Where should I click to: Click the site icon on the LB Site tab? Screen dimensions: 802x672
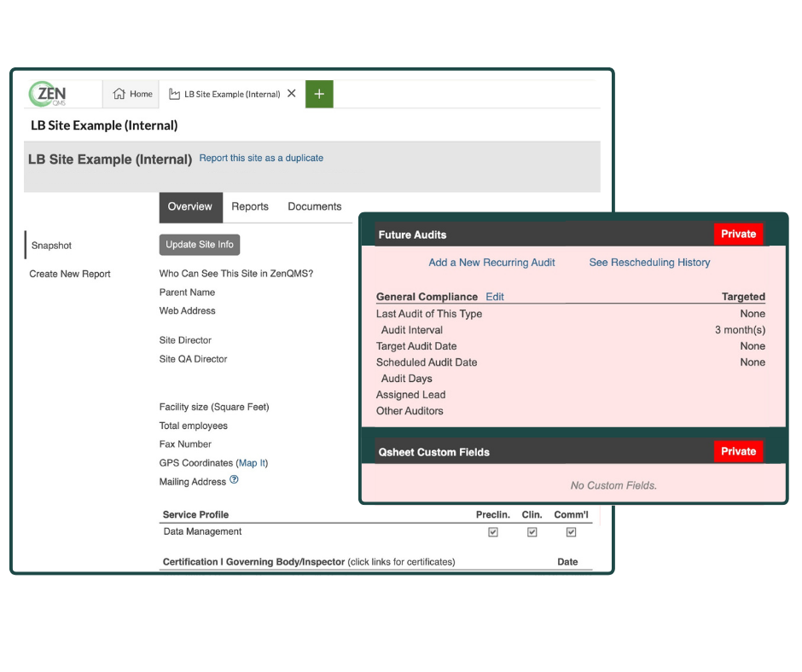click(173, 94)
